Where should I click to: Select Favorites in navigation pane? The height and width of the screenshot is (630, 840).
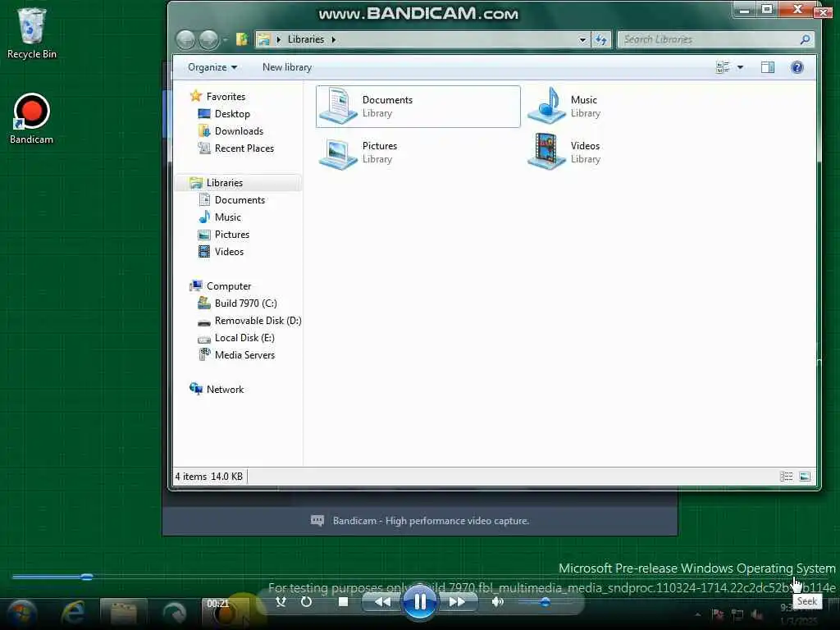coord(218,97)
